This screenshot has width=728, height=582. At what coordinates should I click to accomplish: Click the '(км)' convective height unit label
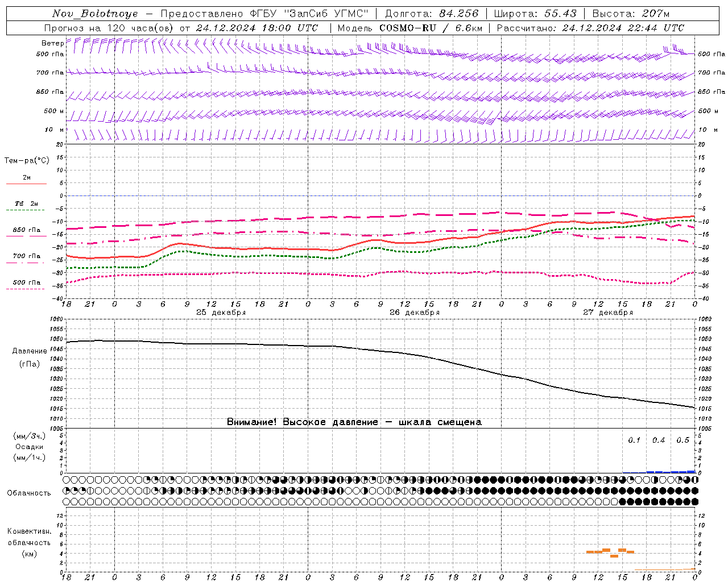coord(30,554)
